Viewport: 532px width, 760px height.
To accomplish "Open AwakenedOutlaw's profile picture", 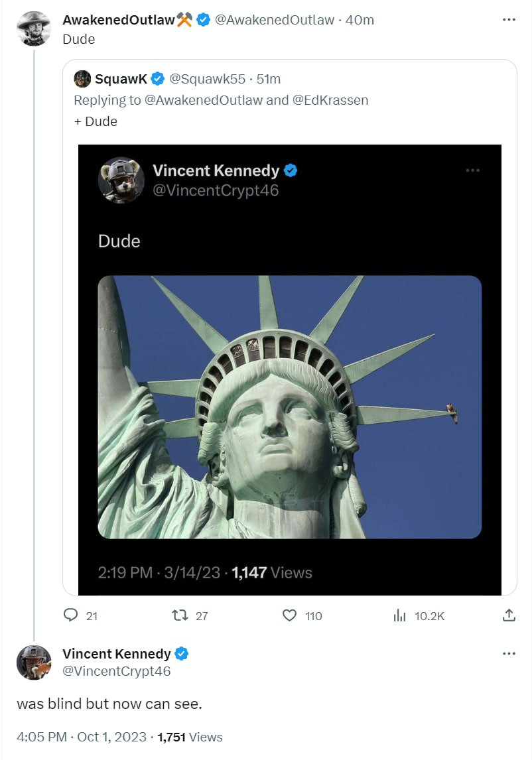I will [x=34, y=29].
